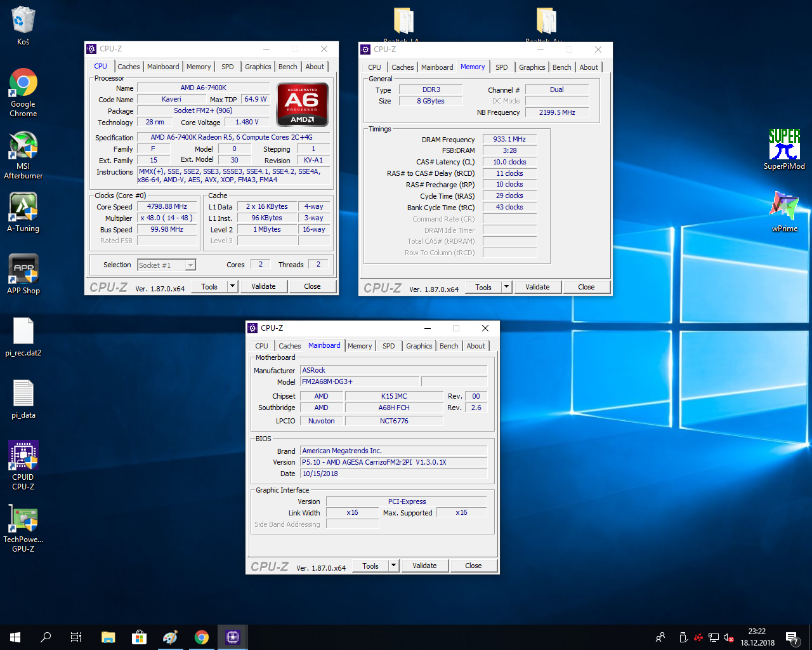Select the '43 clocks' Bank Cycle Time value
Screen dimensions: 812x650
[x=509, y=207]
